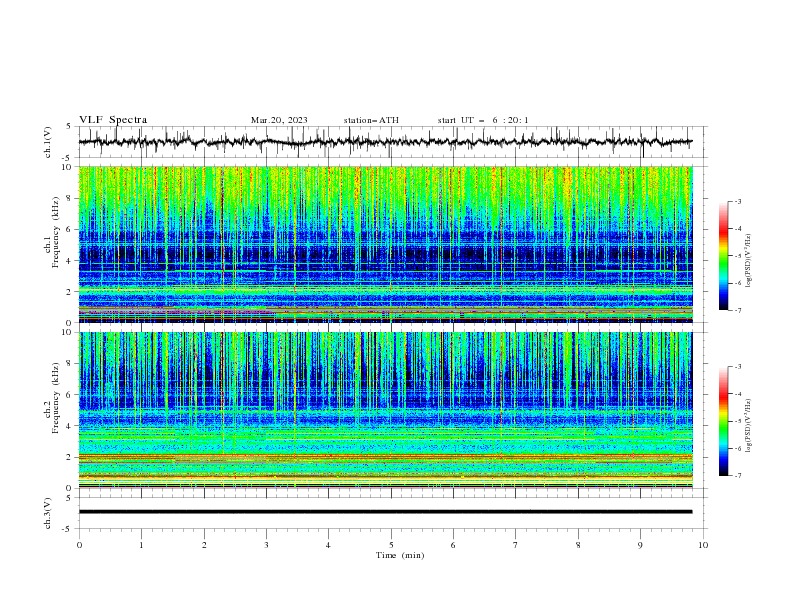792x612 pixels.
Task: Click the ch.1 'Frequency (kHz)' axis label
Action: [x=56, y=233]
